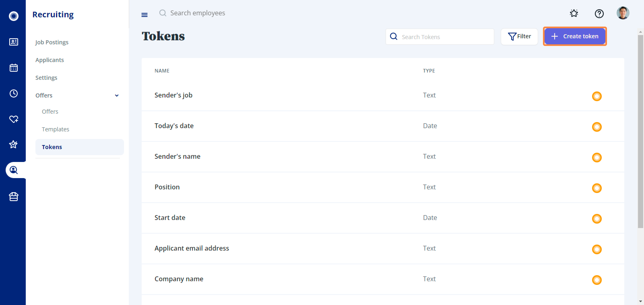Click the Search employees magnifier icon
Image resolution: width=644 pixels, height=305 pixels.
[x=163, y=13]
